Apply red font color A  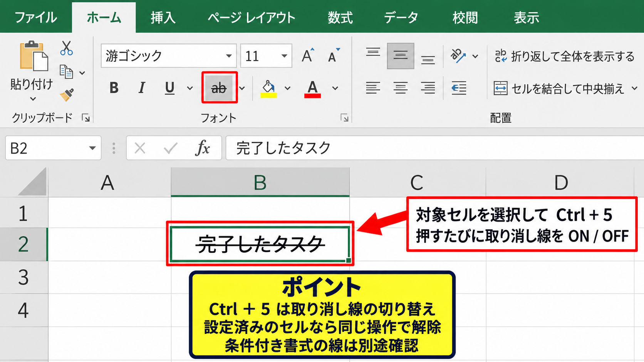(x=312, y=88)
